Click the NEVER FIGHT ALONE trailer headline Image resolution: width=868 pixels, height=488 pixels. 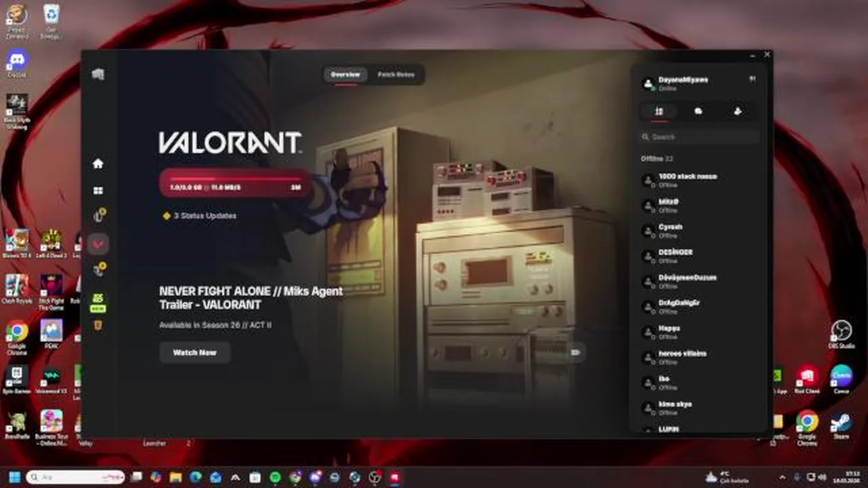tap(251, 298)
